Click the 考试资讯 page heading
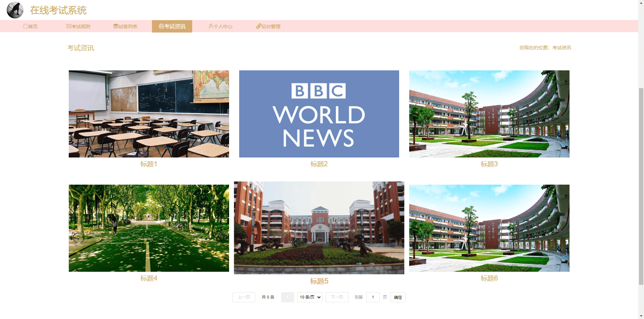This screenshot has height=319, width=644. (x=80, y=48)
